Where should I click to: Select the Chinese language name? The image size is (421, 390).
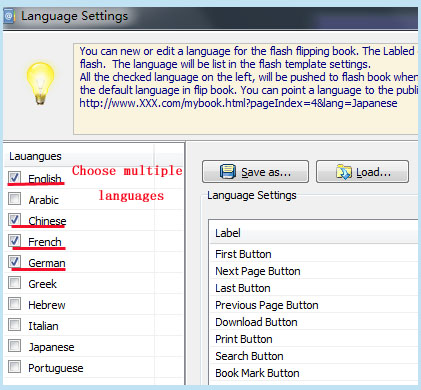point(47,221)
